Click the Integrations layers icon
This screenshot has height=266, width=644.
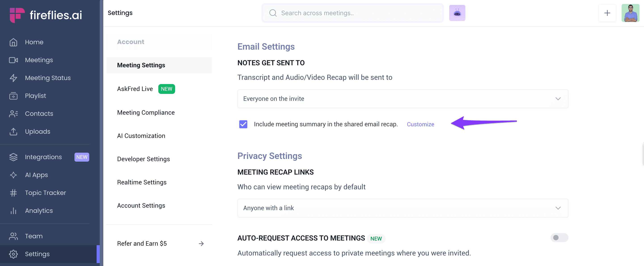pyautogui.click(x=13, y=157)
